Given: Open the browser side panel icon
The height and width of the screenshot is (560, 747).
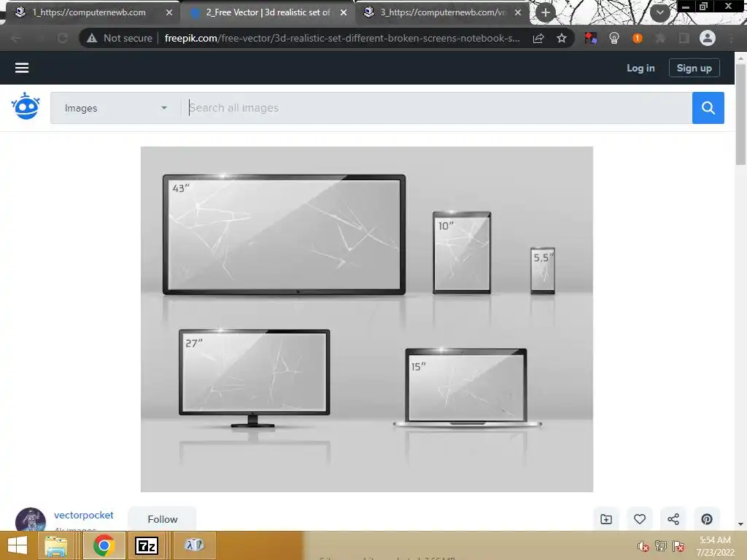Looking at the screenshot, I should point(684,39).
